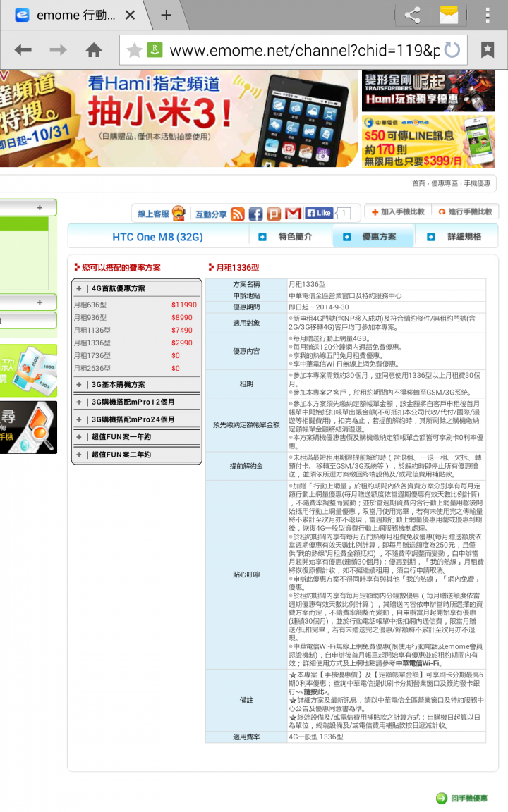The image size is (508, 812).
Task: Open the magnifier phone search side banner
Action: coord(28,428)
